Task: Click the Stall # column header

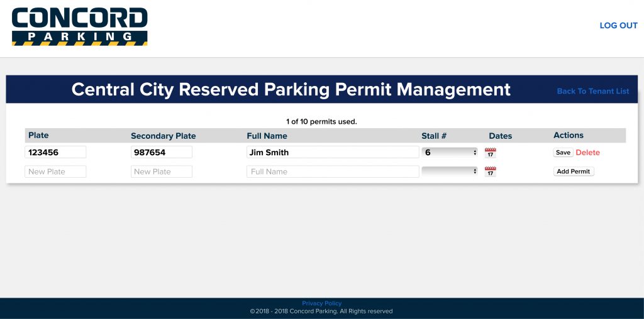Action: click(434, 136)
